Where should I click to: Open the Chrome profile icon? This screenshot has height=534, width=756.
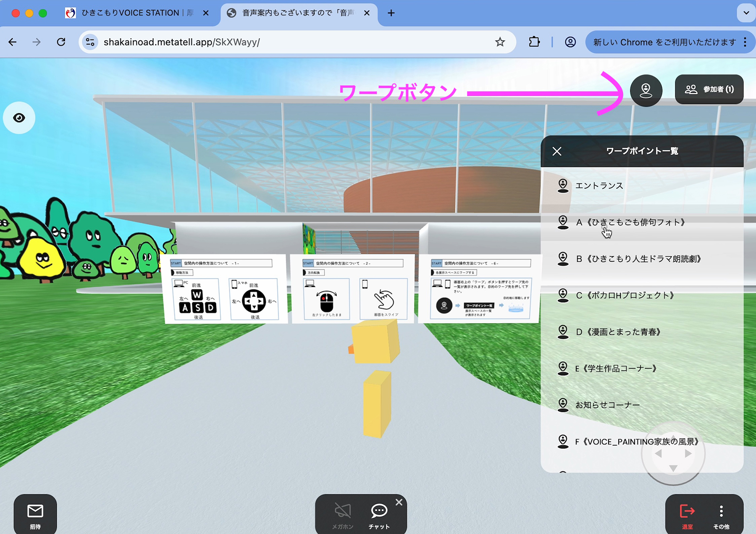tap(570, 42)
